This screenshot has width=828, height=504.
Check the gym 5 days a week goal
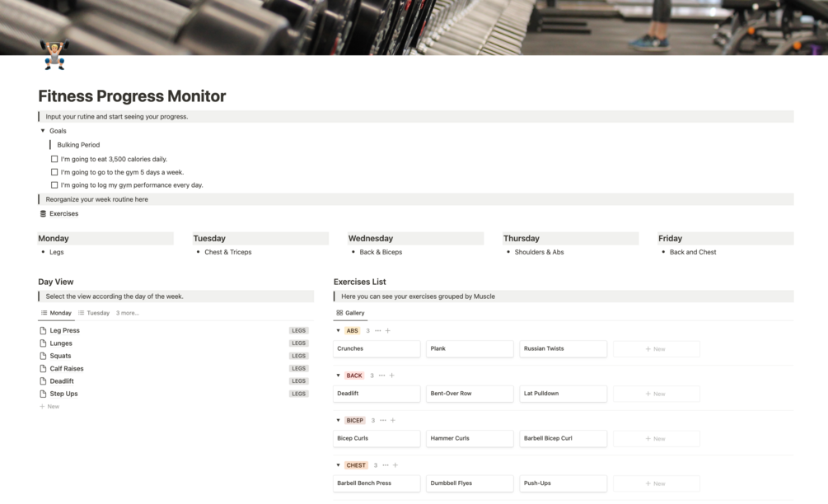coord(54,172)
